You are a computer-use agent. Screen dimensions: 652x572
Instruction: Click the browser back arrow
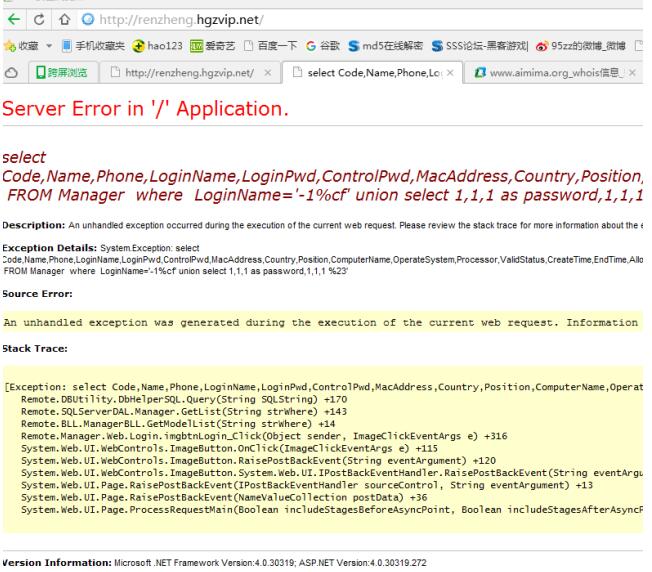coord(10,18)
